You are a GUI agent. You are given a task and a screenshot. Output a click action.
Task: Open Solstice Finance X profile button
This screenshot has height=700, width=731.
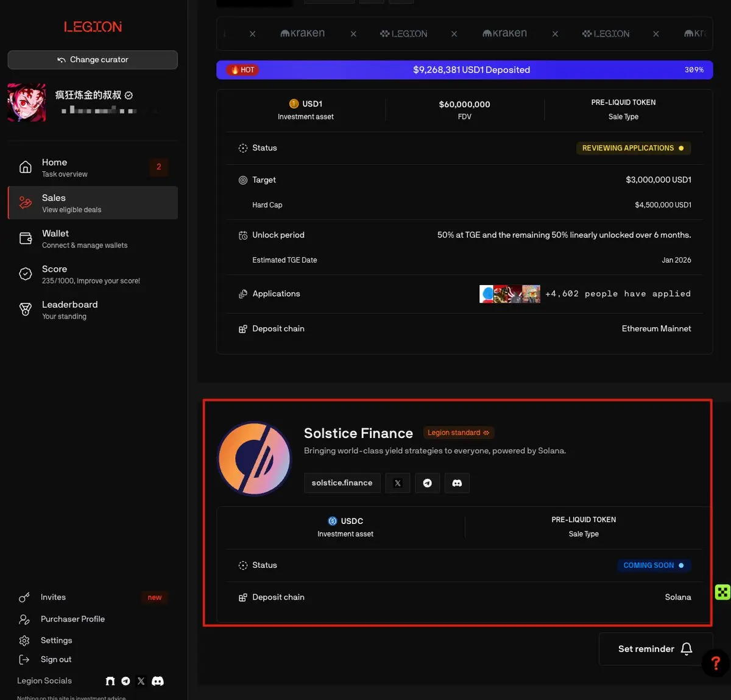[398, 483]
